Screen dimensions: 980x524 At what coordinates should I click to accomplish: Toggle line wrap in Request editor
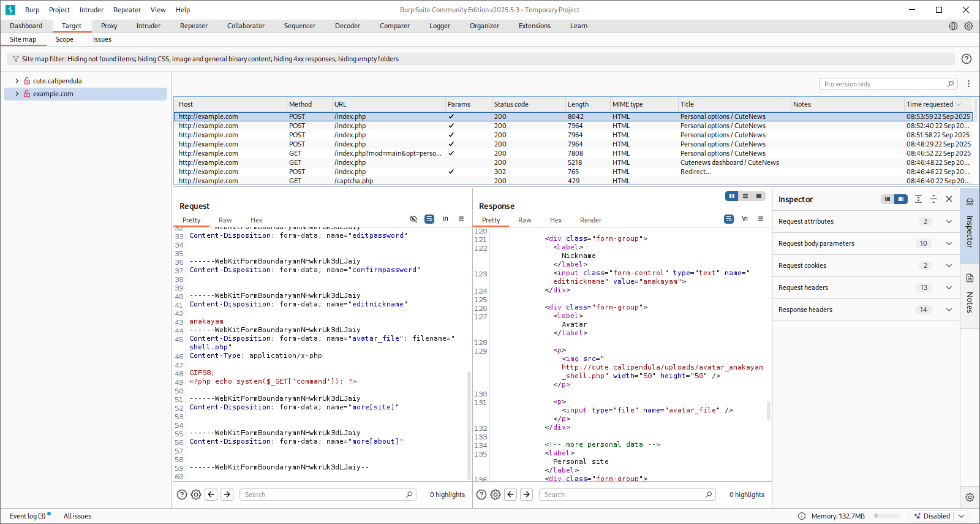pos(429,219)
